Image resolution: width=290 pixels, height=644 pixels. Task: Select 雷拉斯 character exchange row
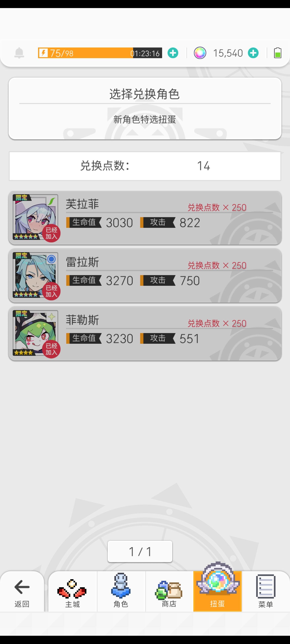[x=145, y=276]
